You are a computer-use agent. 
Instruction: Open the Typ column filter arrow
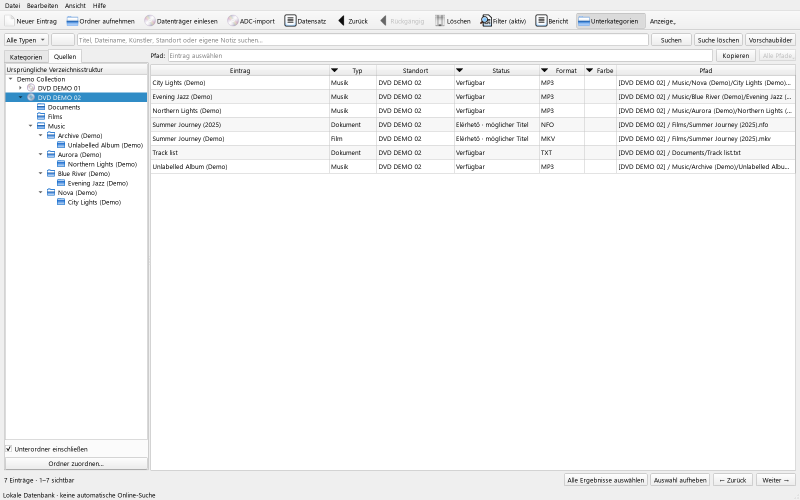click(x=335, y=70)
